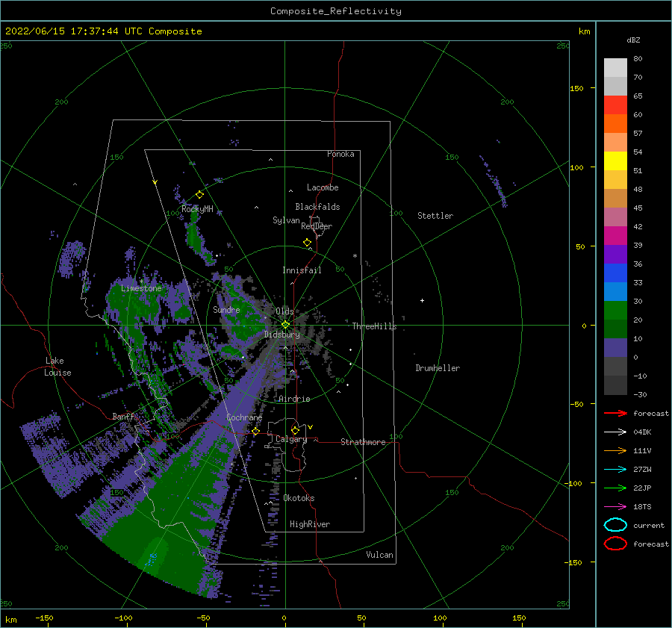Image resolution: width=672 pixels, height=628 pixels.
Task: Click the ThreeHills label
Action: pos(375,326)
